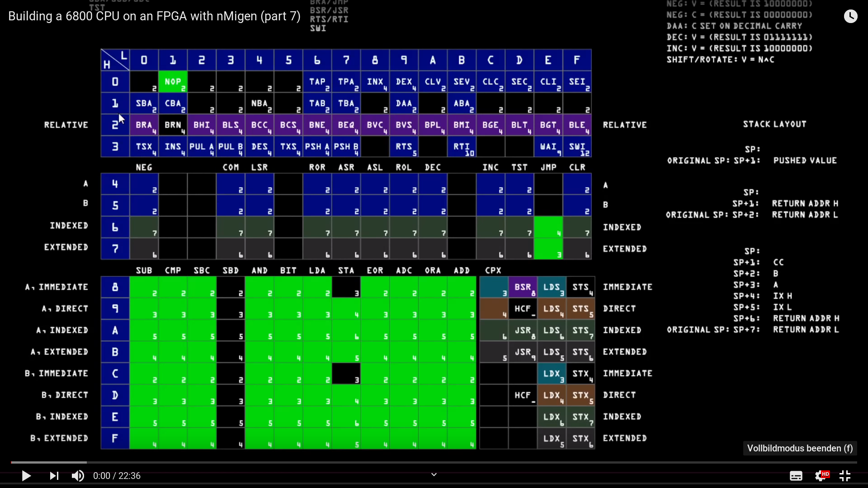Open the settings gear menu
868x488 pixels.
click(821, 476)
